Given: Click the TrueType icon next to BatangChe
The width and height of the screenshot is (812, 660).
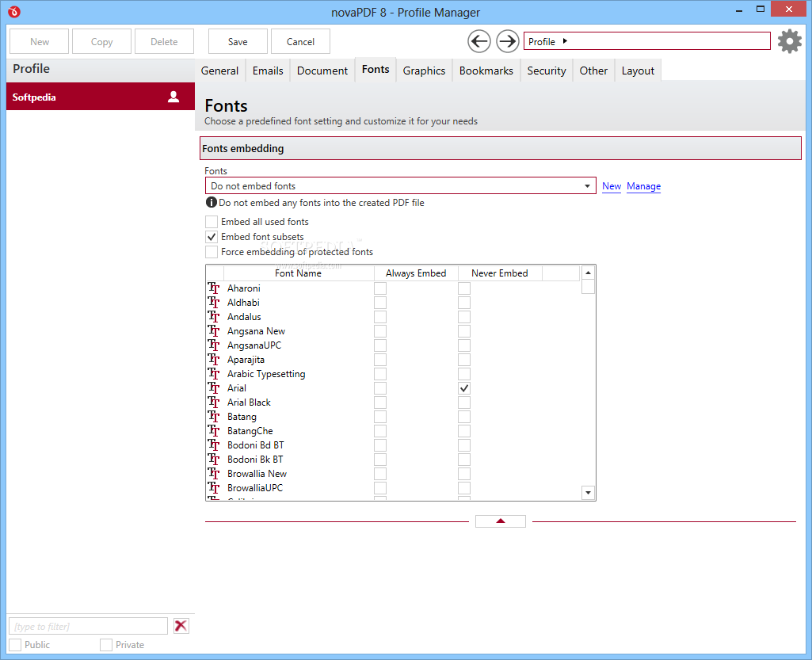Looking at the screenshot, I should coord(214,430).
